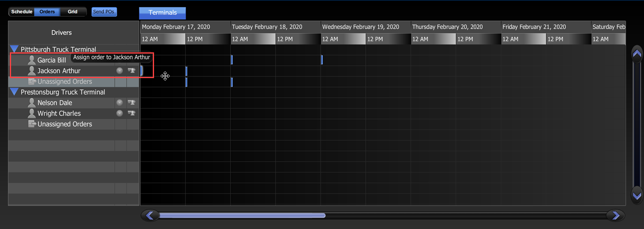Click the truck icon for Wright Charles
644x229 pixels.
click(x=131, y=113)
